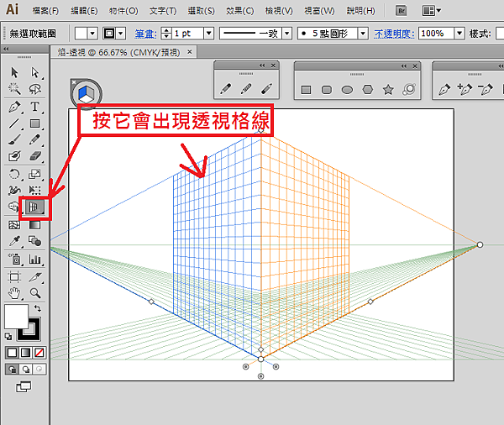Open the 視窗(W) menu
504x425 pixels.
(x=319, y=11)
